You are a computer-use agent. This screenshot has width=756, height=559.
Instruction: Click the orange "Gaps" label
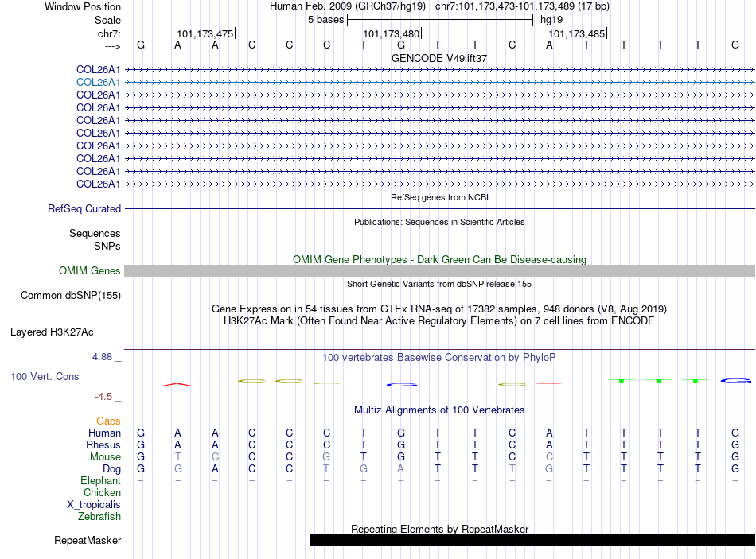point(108,421)
